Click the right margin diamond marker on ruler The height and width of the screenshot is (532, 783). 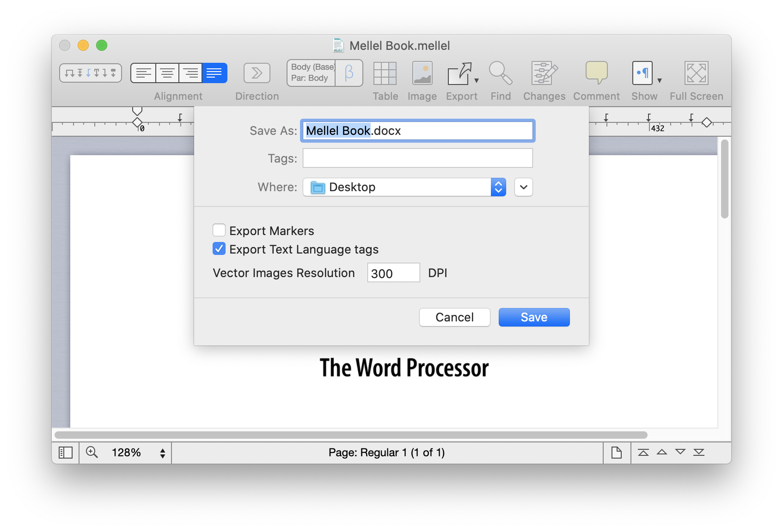tap(707, 122)
